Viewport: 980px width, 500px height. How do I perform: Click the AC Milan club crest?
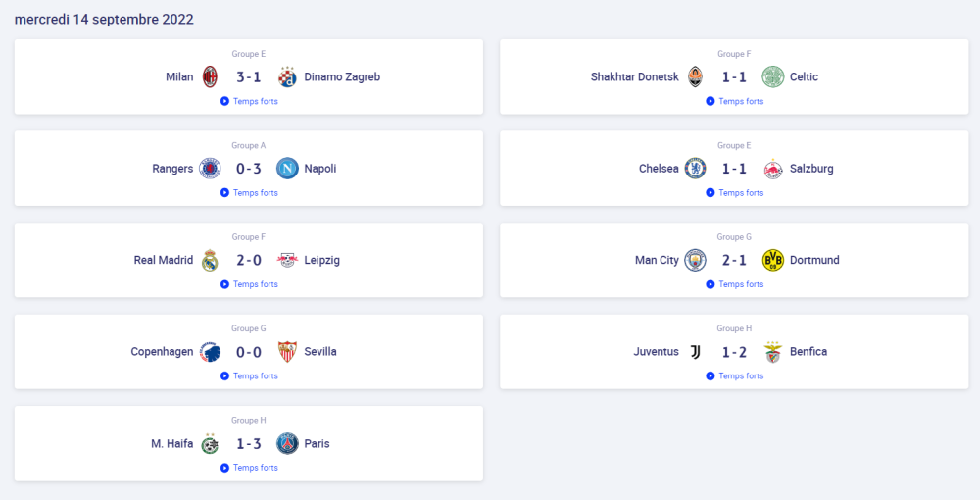coord(210,76)
